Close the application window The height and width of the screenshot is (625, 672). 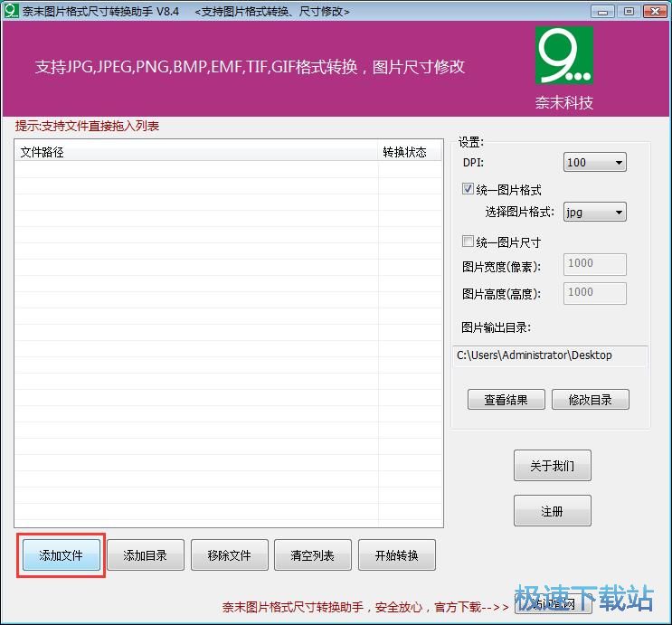point(655,11)
